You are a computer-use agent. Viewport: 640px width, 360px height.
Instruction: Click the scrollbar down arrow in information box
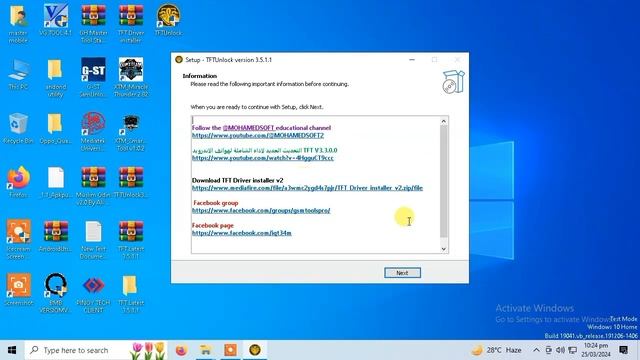[444, 249]
